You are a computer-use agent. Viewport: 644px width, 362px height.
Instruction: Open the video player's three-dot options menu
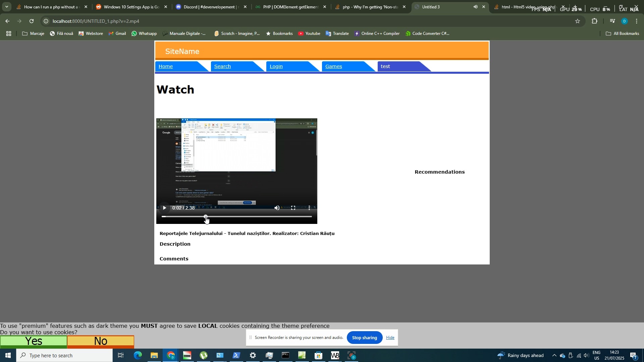pyautogui.click(x=310, y=208)
